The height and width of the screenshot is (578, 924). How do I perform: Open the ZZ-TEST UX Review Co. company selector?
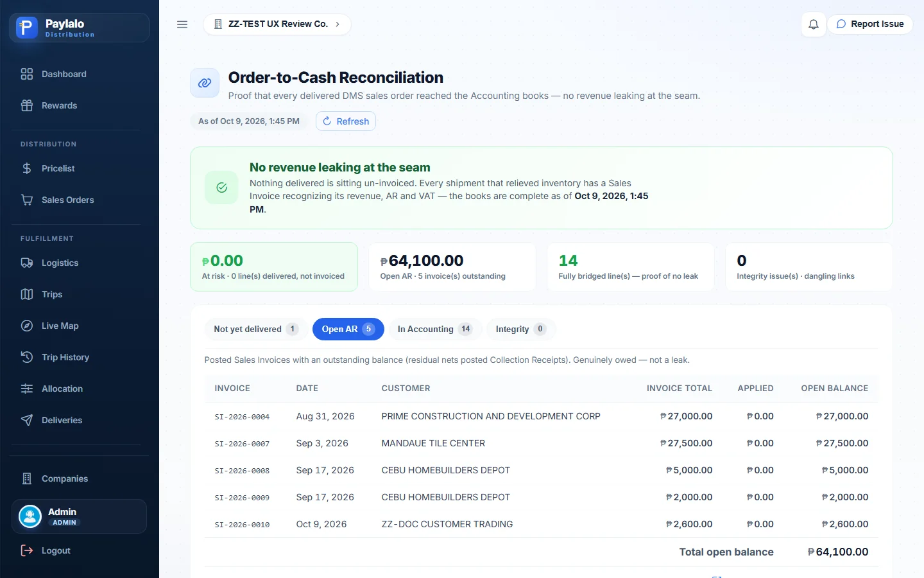click(277, 24)
